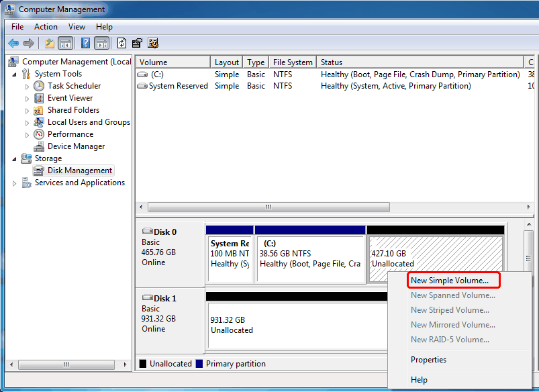Expand the Performance node
The image size is (539, 392).
tap(27, 135)
